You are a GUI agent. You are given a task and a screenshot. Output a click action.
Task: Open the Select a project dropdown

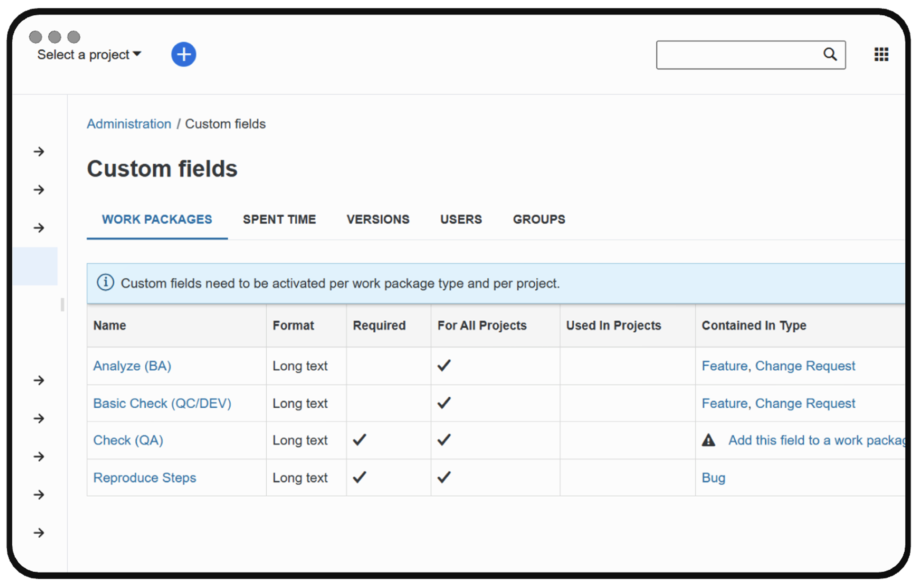[x=89, y=55]
